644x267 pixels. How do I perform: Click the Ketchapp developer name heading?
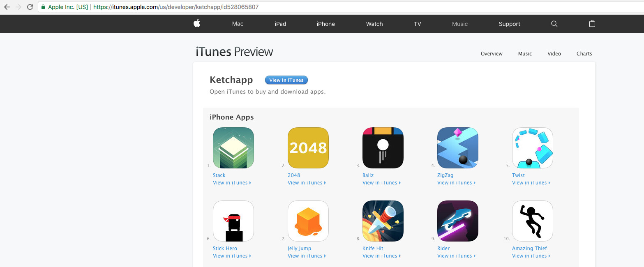231,80
